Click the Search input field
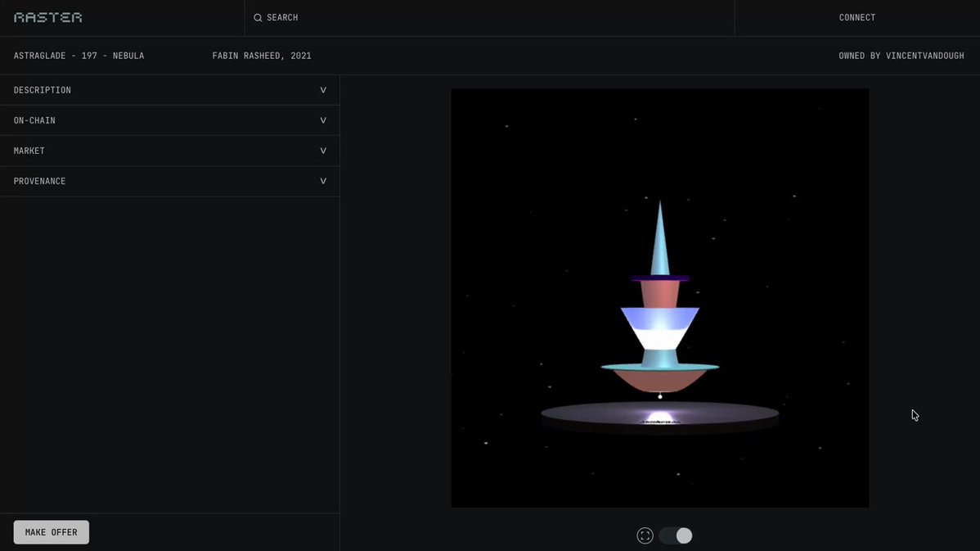Screen dimensions: 980x551 point(489,17)
